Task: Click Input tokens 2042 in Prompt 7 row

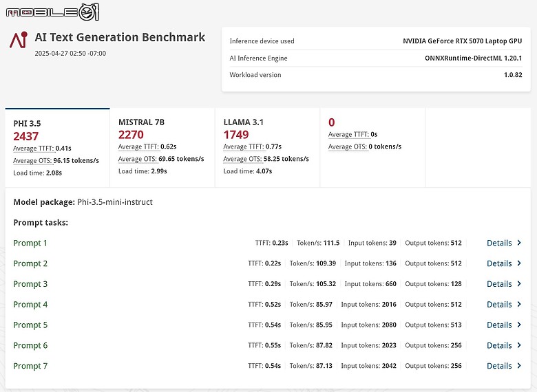Action: pyautogui.click(x=368, y=366)
